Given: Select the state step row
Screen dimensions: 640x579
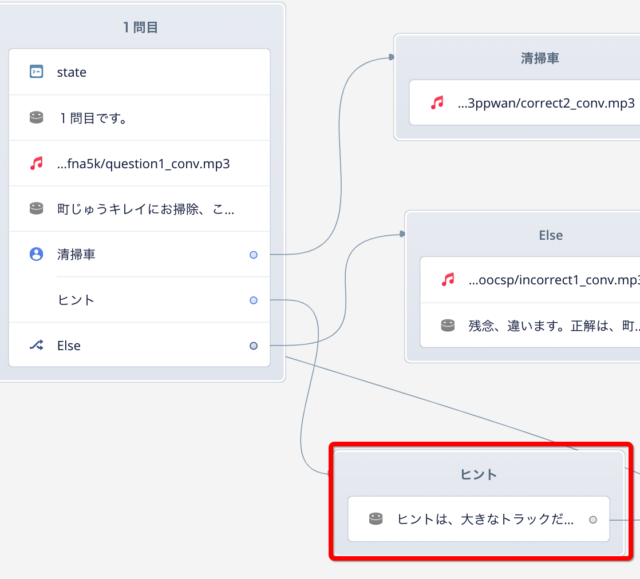Looking at the screenshot, I should click(x=139, y=72).
